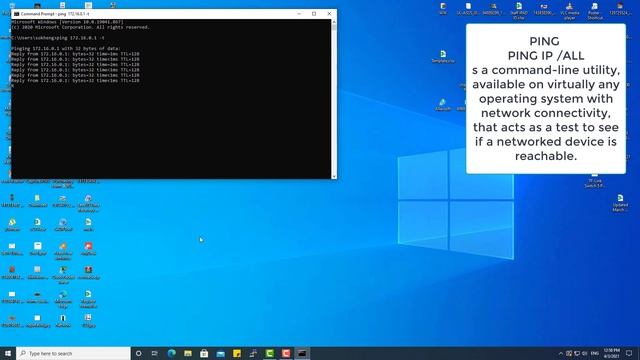Image resolution: width=640 pixels, height=360 pixels.
Task: Click Command Prompt scrollbar down arrow
Action: click(334, 176)
